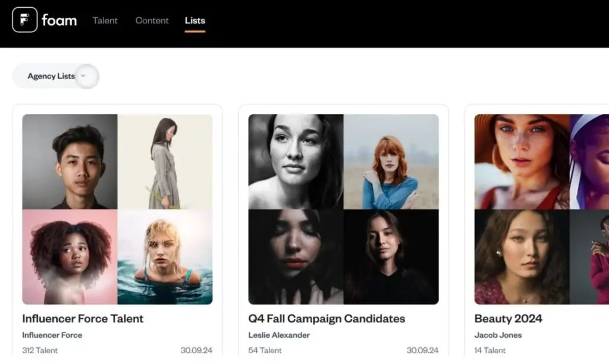Click the swimmer photo in Influencer Force card

pyautogui.click(x=165, y=258)
